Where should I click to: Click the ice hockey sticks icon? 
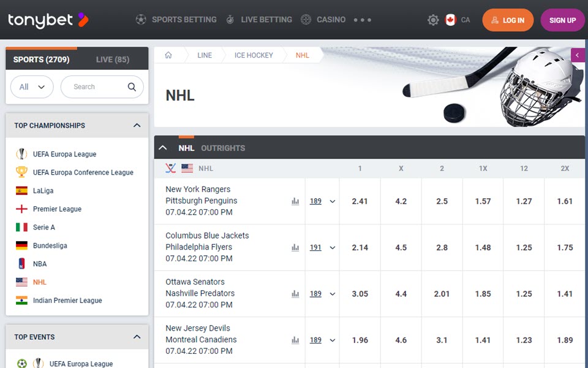[x=171, y=168]
